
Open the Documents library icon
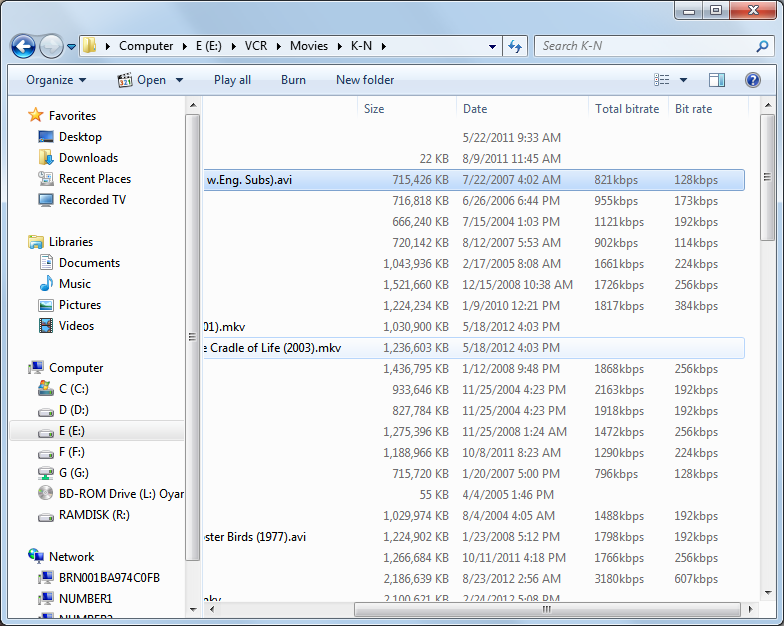pyautogui.click(x=46, y=262)
